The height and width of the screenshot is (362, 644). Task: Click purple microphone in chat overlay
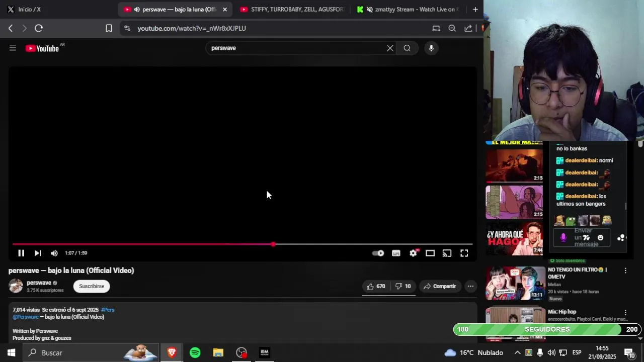pos(563,238)
